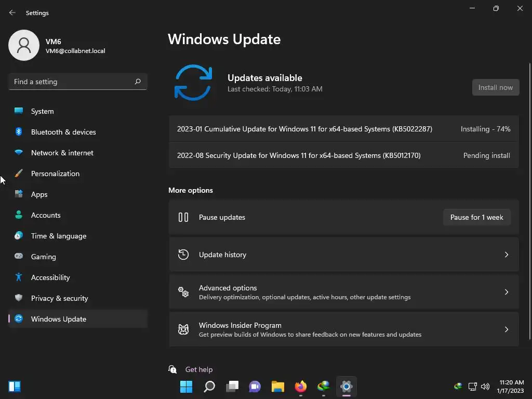Click the taskbar volume speaker icon
This screenshot has width=532, height=399.
pyautogui.click(x=485, y=386)
